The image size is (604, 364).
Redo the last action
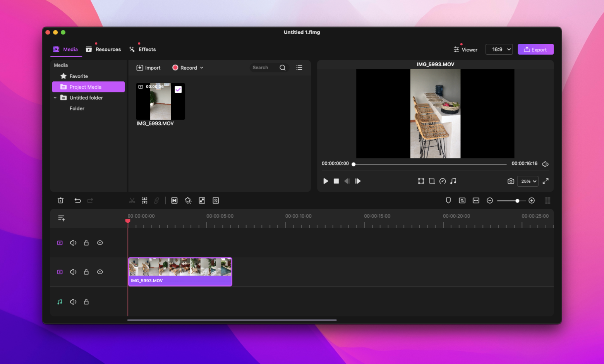[90, 201]
